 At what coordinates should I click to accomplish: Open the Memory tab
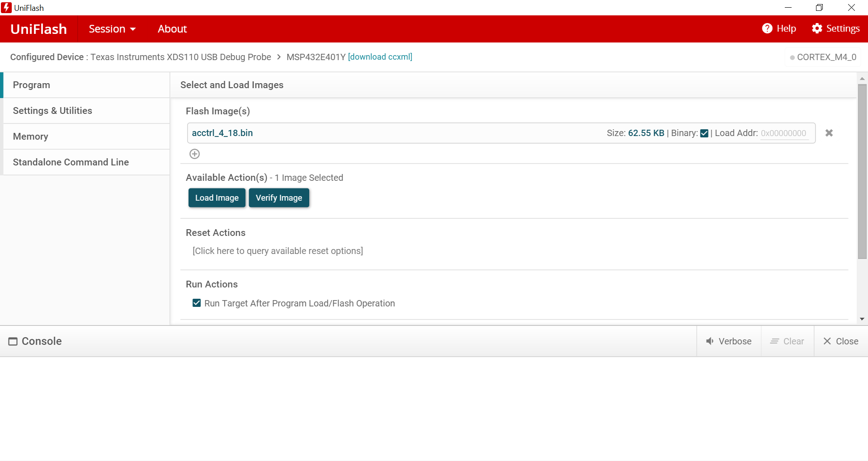click(30, 136)
